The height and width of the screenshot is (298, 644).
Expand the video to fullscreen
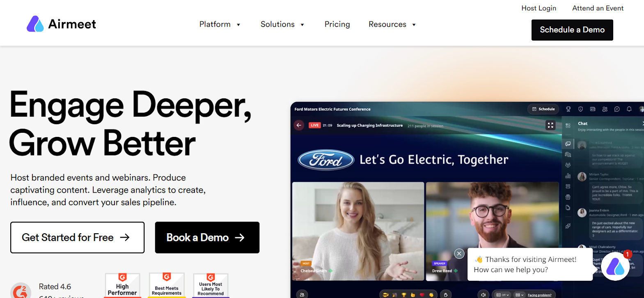[550, 125]
